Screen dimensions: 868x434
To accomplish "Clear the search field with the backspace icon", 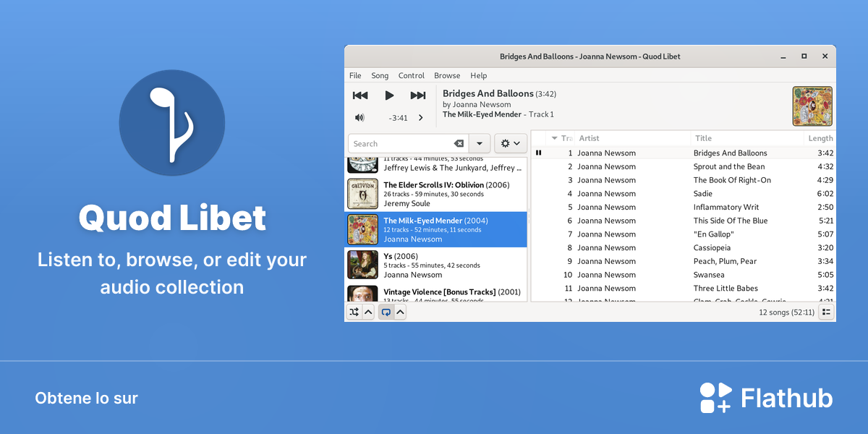I will (459, 144).
